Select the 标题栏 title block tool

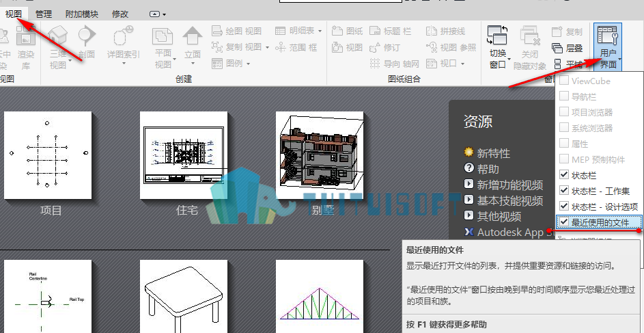(x=390, y=31)
